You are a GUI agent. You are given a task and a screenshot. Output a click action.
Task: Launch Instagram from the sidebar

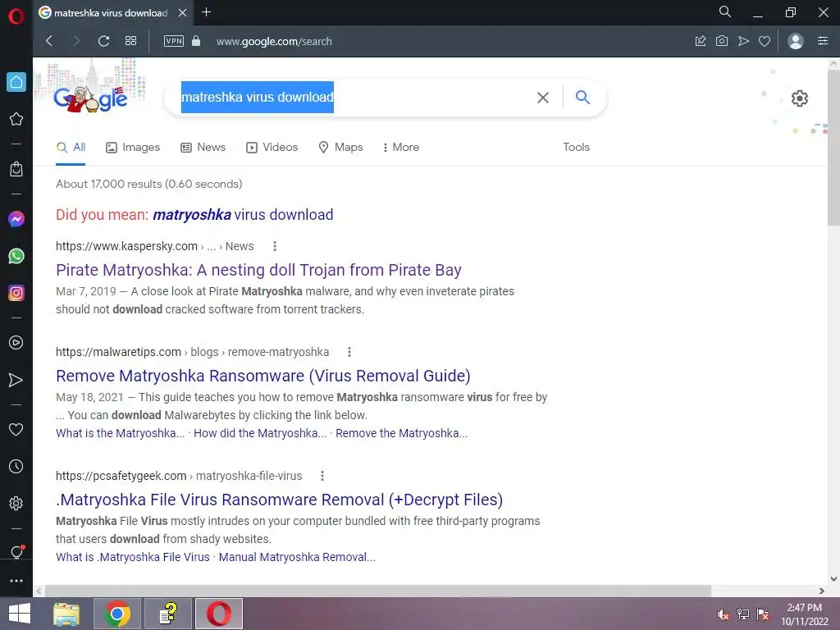[16, 293]
